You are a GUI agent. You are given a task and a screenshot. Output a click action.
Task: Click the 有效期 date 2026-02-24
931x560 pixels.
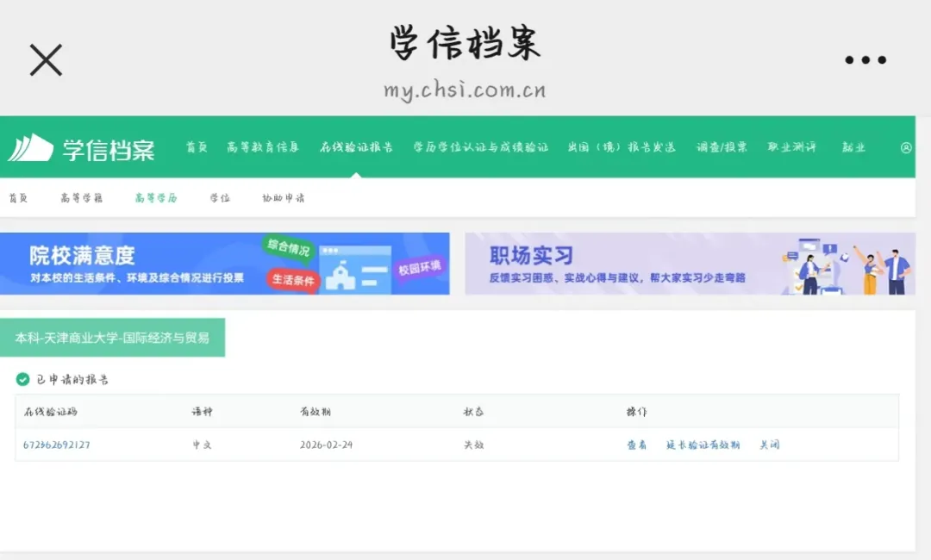click(x=326, y=445)
